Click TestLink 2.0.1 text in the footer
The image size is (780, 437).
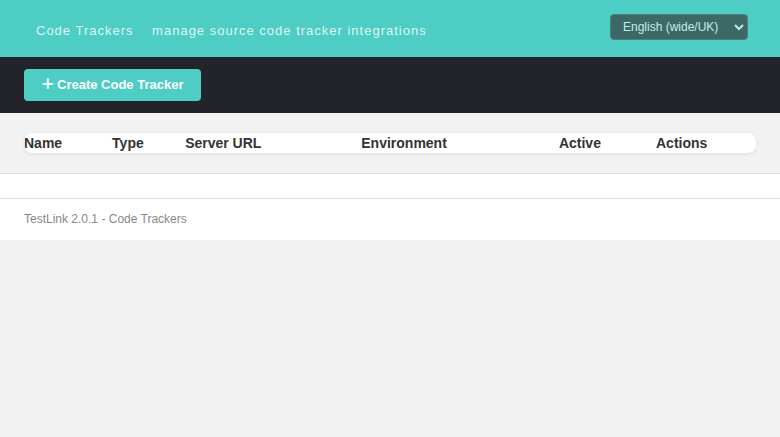pyautogui.click(x=61, y=219)
